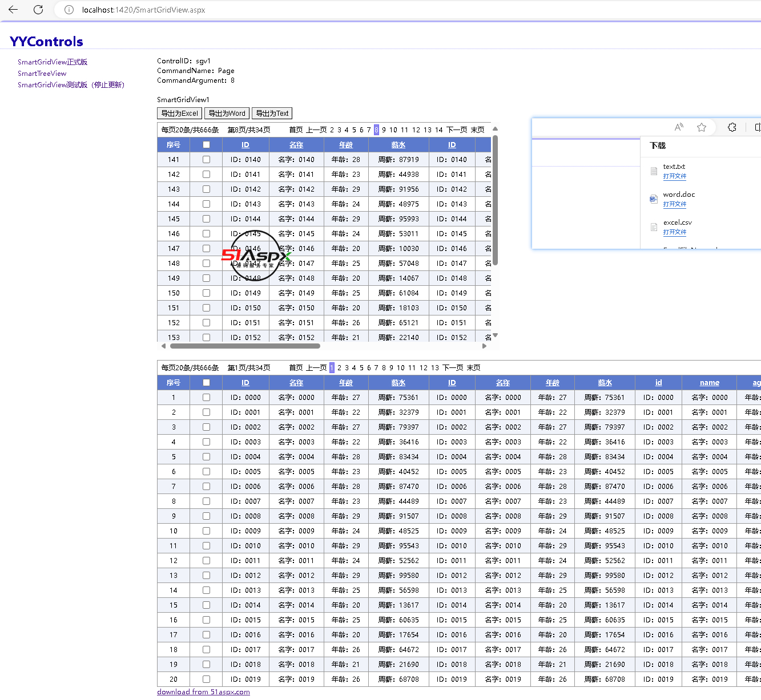Click the read aloud icon

tap(678, 127)
